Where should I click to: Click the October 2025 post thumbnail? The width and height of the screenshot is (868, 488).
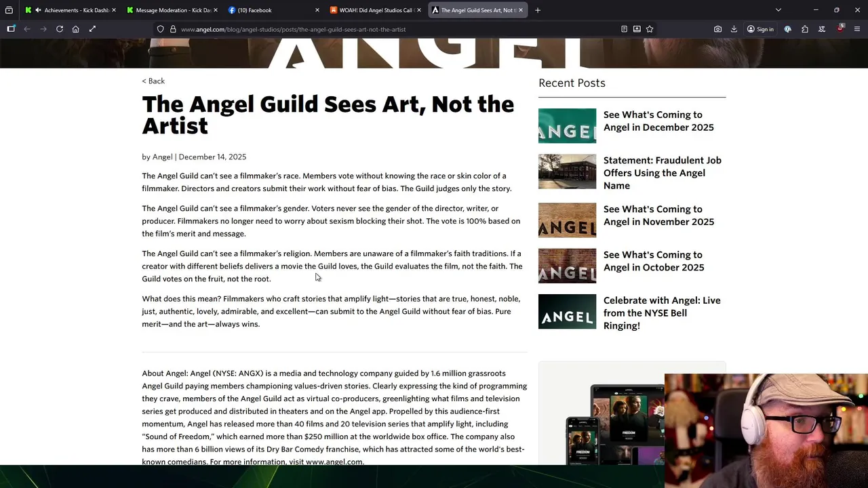(567, 266)
